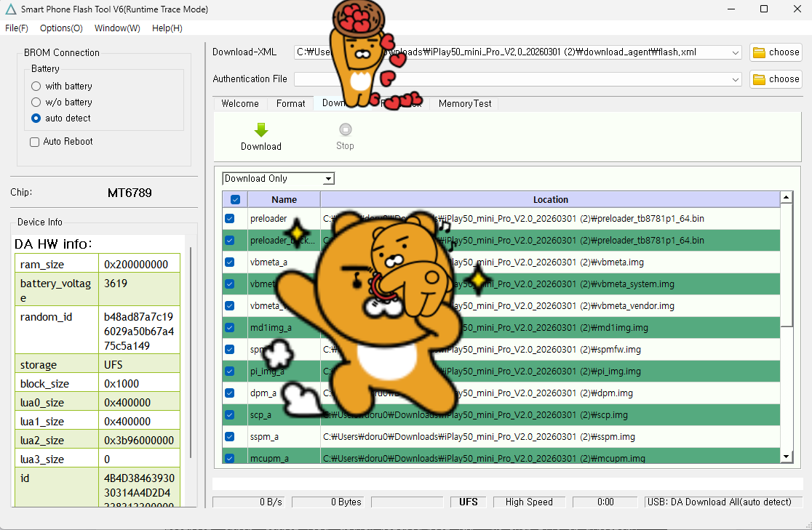Expand the Download-XML path dropdown
The height and width of the screenshot is (530, 812).
(x=736, y=52)
